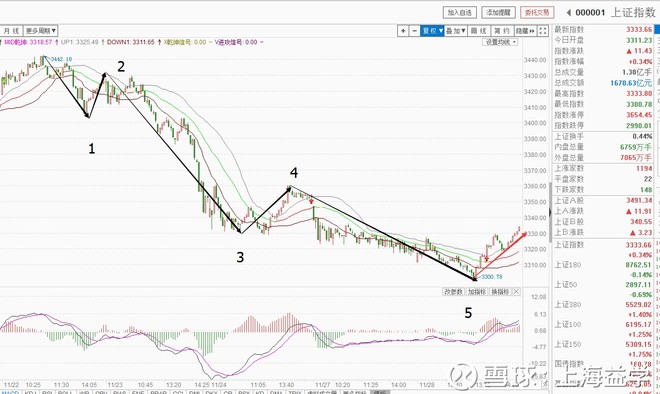Open the 复权 dropdown

pyautogui.click(x=432, y=31)
